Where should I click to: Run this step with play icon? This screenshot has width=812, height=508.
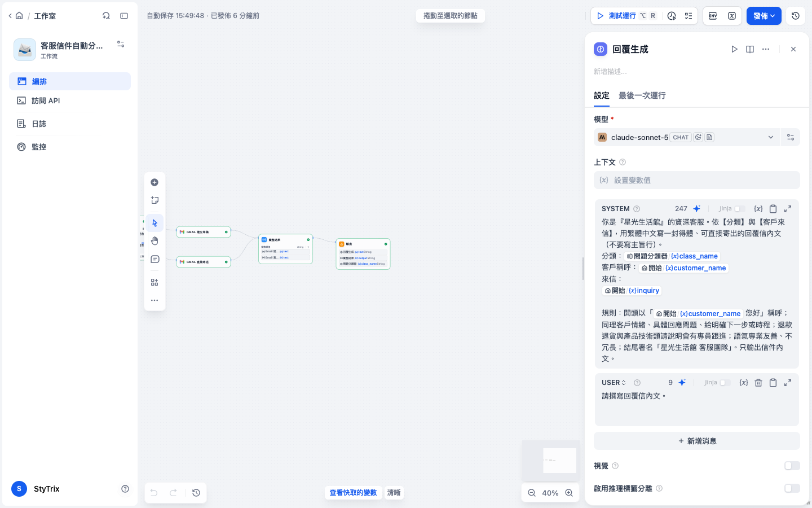point(734,49)
